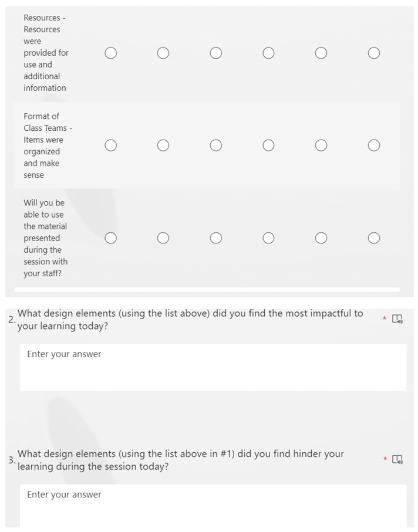Pick third option for Format of Class Teams

(216, 145)
